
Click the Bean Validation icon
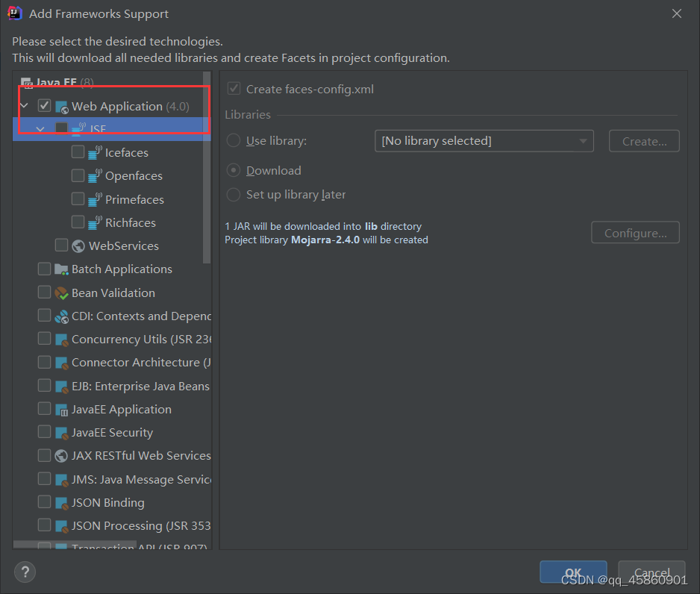coord(61,293)
